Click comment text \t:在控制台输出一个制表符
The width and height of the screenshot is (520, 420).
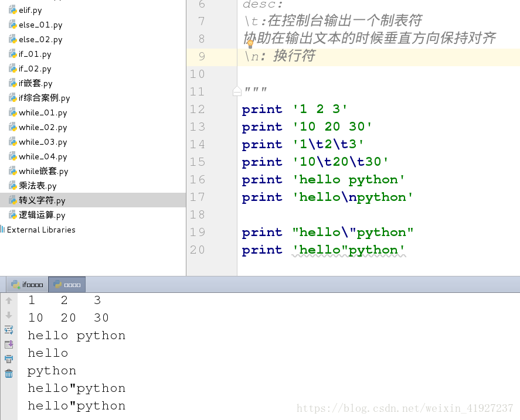pos(333,21)
